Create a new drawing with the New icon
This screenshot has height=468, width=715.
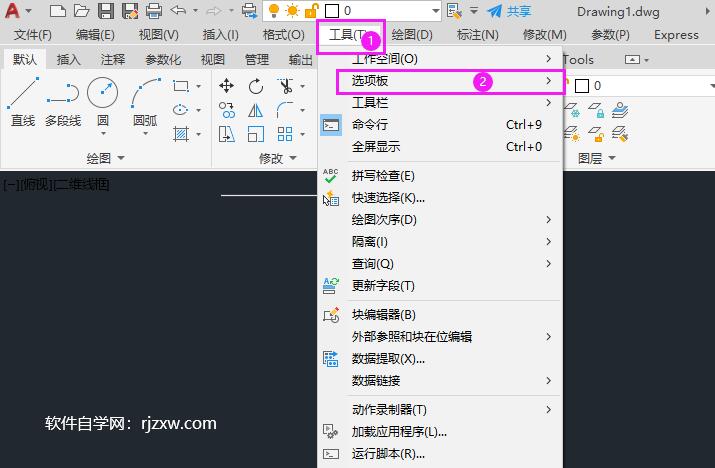(57, 10)
